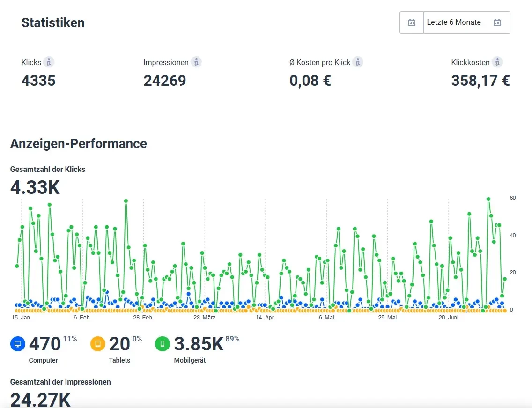This screenshot has width=532, height=408.
Task: Click the 28. Feb. axis label
Action: point(143,318)
